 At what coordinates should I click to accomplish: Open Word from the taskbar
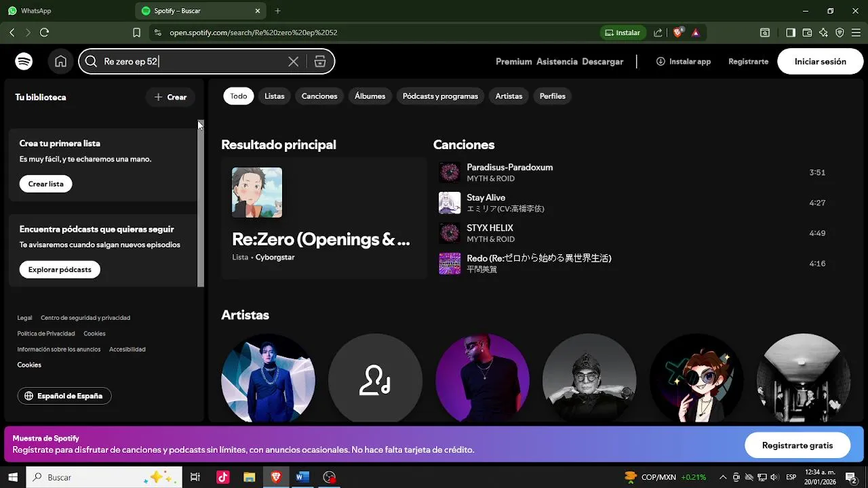point(302,477)
